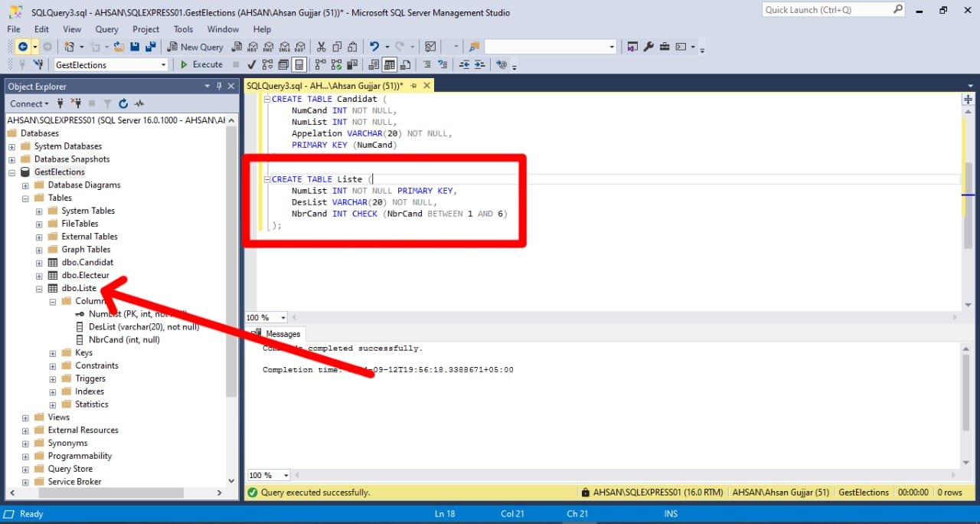980x524 pixels.
Task: Collapse the dbo.Liste table node
Action: 39,288
